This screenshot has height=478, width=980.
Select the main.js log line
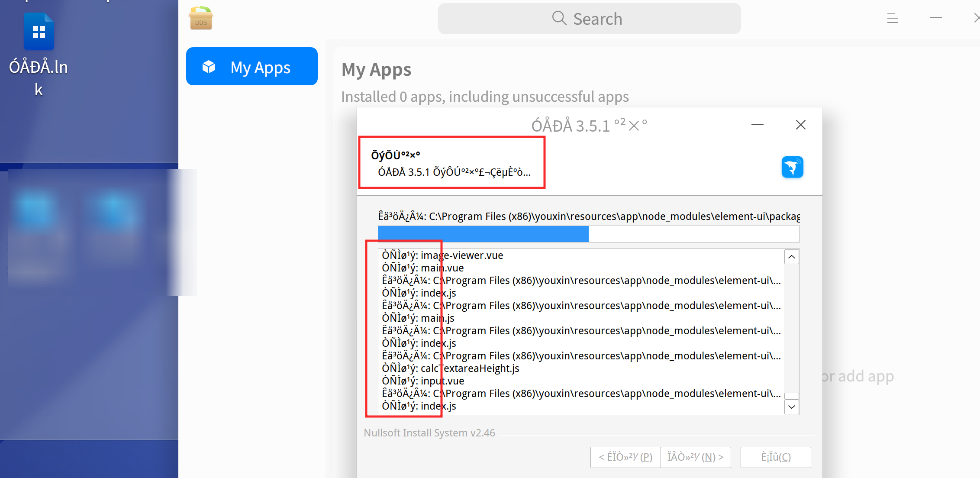coord(418,318)
